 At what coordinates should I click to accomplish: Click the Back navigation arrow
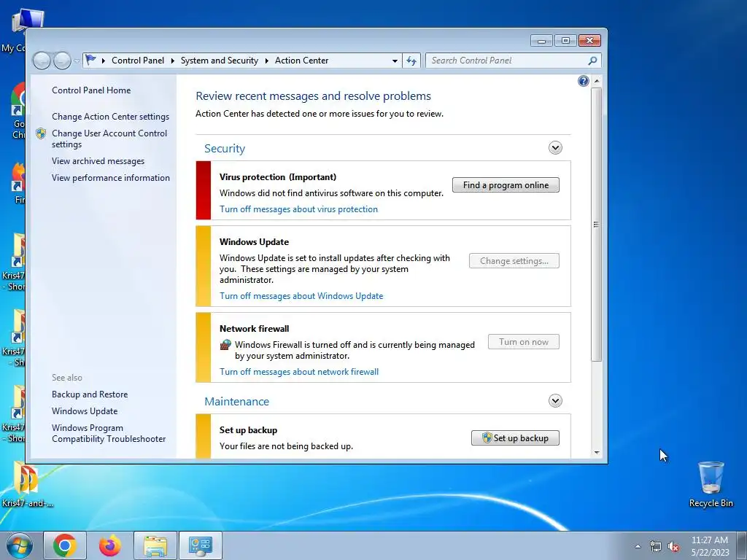[42, 61]
